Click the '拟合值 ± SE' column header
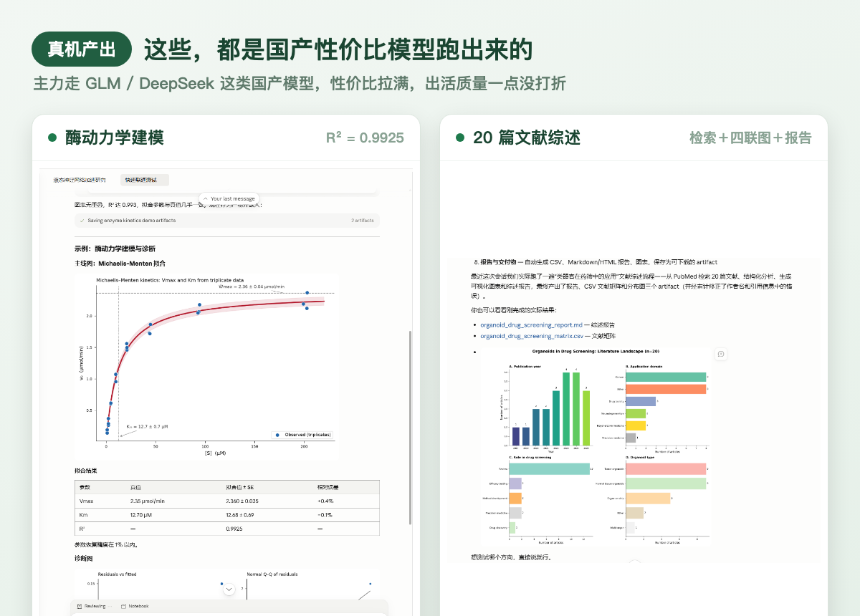The image size is (860, 616). [x=239, y=487]
